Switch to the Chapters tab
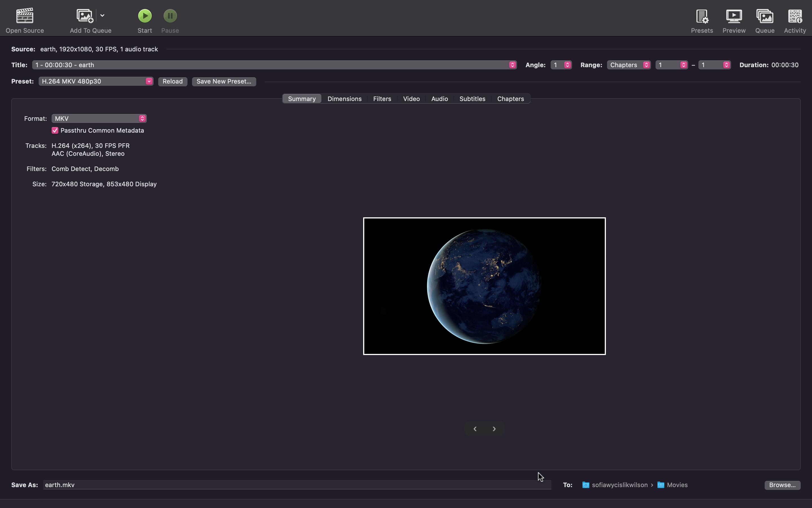The height and width of the screenshot is (508, 812). click(510, 99)
